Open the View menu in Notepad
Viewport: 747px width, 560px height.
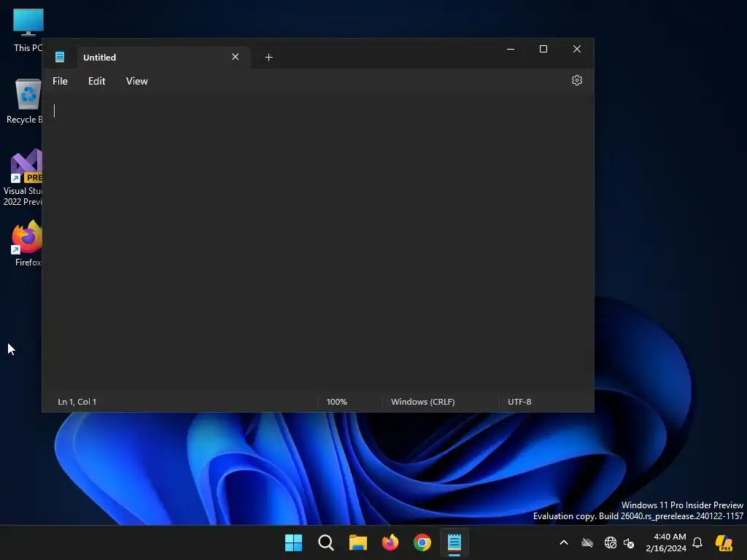pyautogui.click(x=136, y=81)
